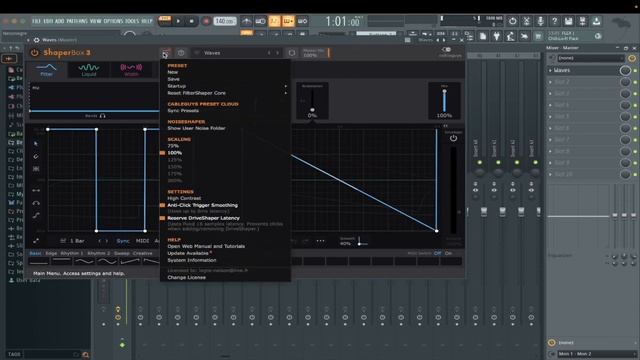
Task: Click the headphones icon under the Bands display
Action: tap(102, 116)
